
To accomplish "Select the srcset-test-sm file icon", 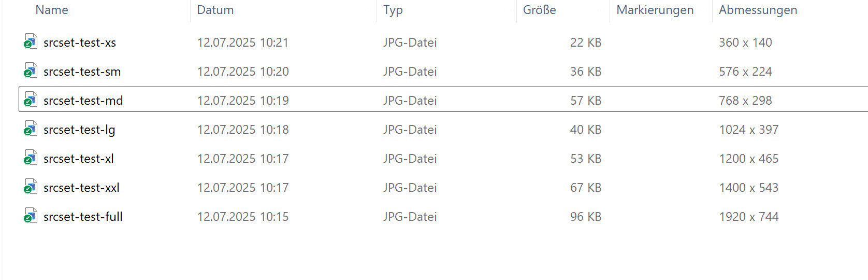I will 31,71.
